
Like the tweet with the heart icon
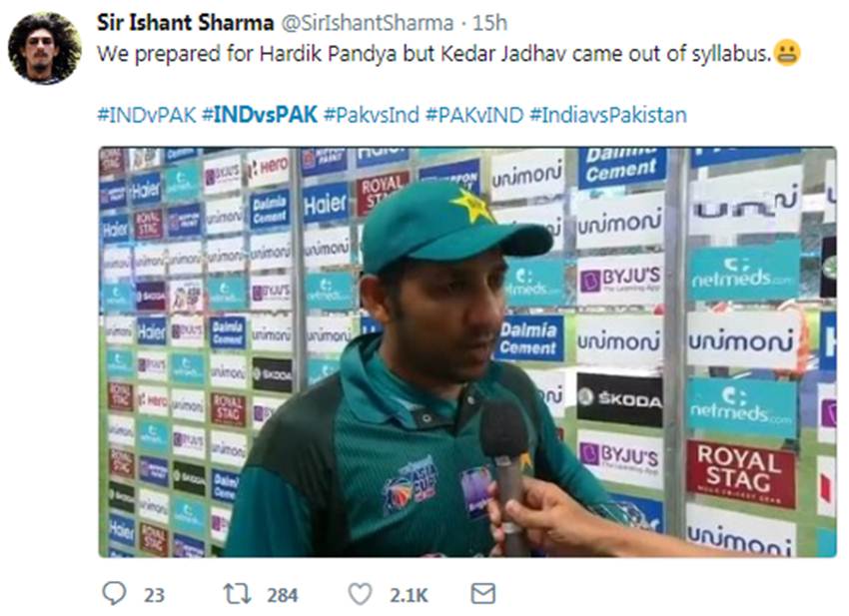click(360, 594)
